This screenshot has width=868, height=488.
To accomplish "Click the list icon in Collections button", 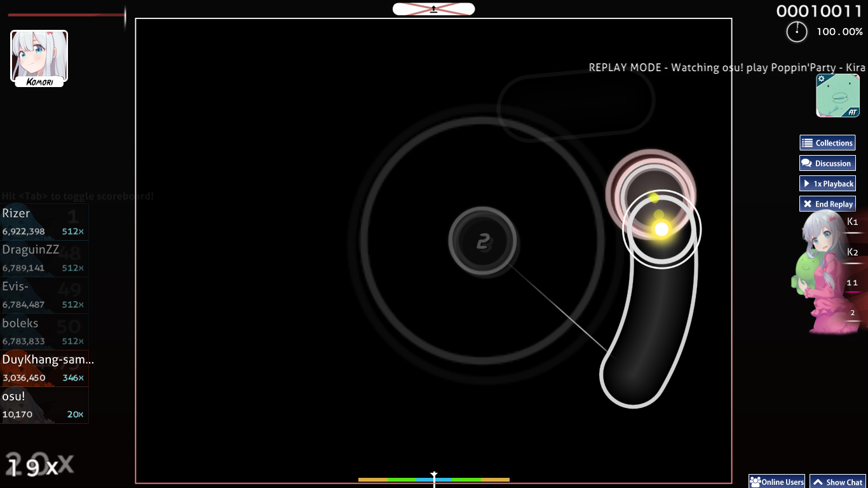I will click(x=807, y=143).
